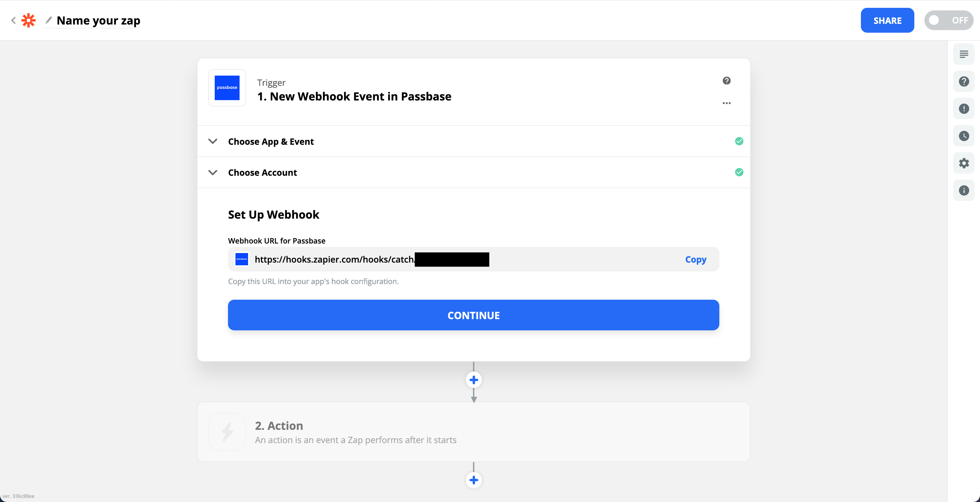Image resolution: width=980 pixels, height=502 pixels.
Task: Open zap outline panel in sidebar
Action: tap(964, 54)
